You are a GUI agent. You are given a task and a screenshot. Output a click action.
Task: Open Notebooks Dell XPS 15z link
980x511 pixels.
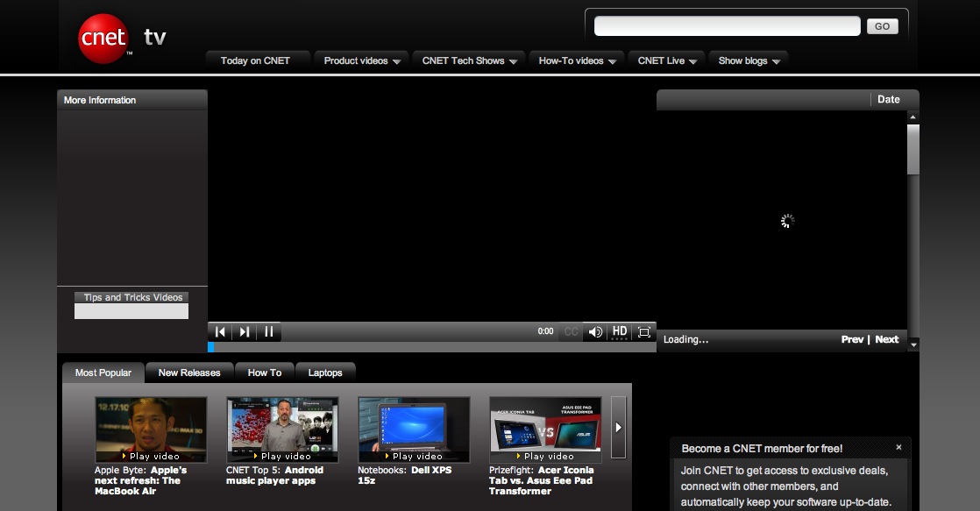coord(404,475)
